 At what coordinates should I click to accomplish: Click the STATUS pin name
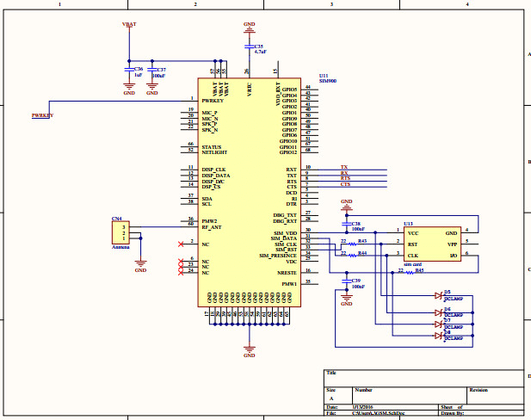pyautogui.click(x=212, y=147)
